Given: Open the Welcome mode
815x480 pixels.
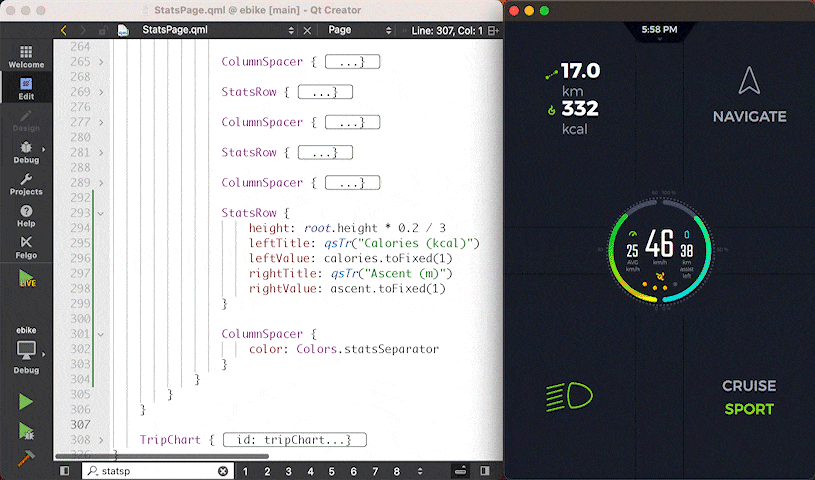Looking at the screenshot, I should point(26,56).
